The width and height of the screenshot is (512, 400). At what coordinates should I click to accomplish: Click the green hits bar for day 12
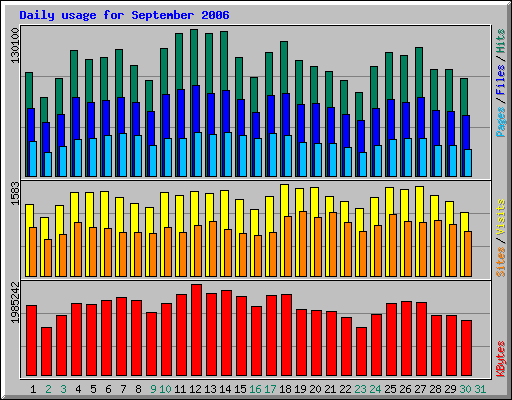point(194,57)
